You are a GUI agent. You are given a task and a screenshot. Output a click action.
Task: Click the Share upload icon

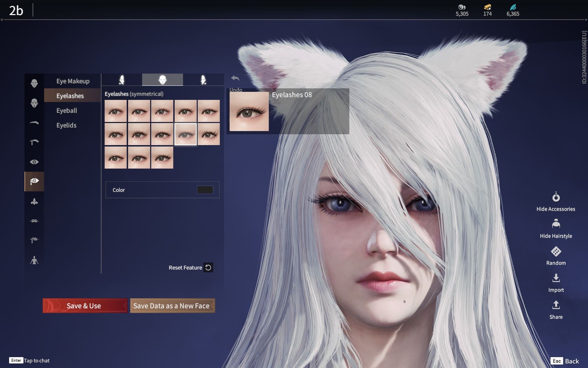[556, 305]
